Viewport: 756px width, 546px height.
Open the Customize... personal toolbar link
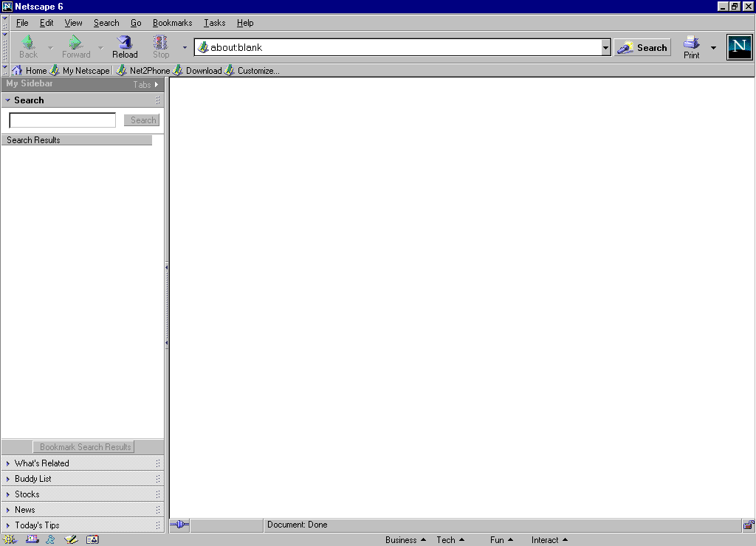coord(252,70)
